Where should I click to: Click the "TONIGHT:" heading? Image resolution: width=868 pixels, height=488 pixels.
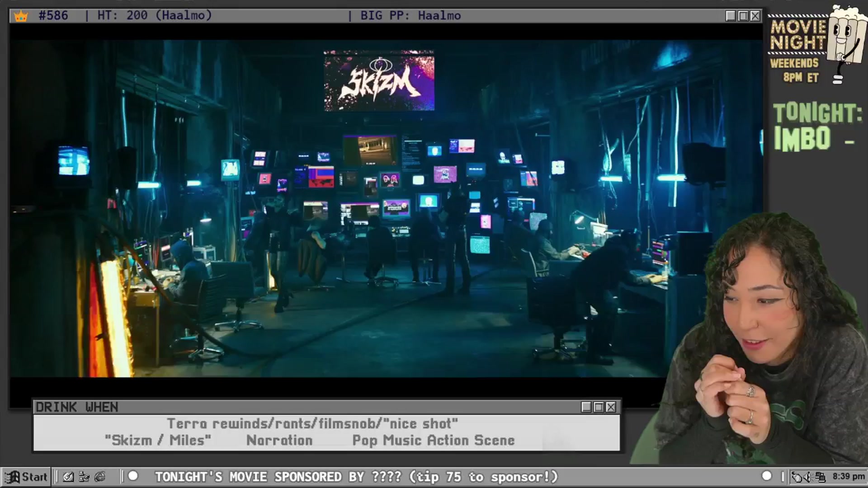pos(817,113)
